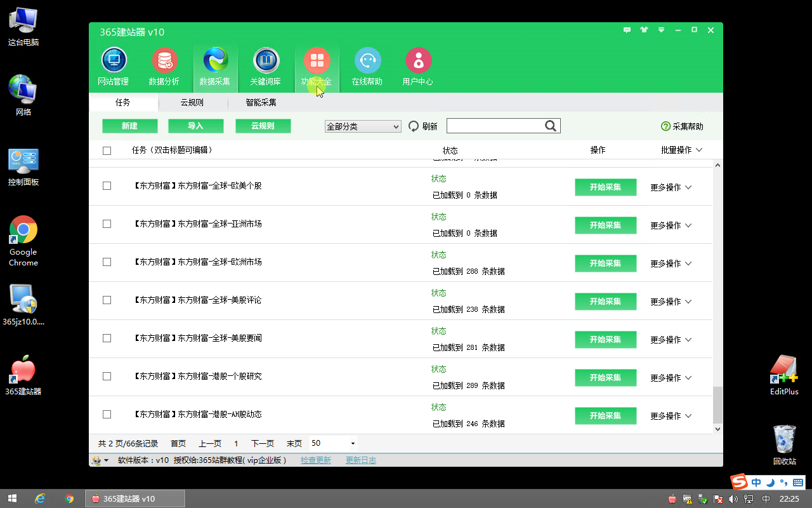Viewport: 812px width, 508px height.
Task: Start collection for 亚洲市场 task
Action: (x=605, y=225)
